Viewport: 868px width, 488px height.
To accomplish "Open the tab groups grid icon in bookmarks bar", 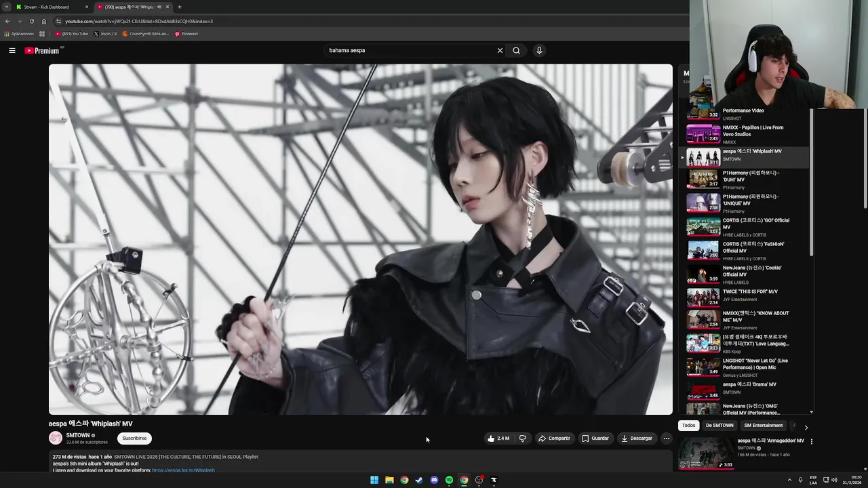I will tap(42, 34).
